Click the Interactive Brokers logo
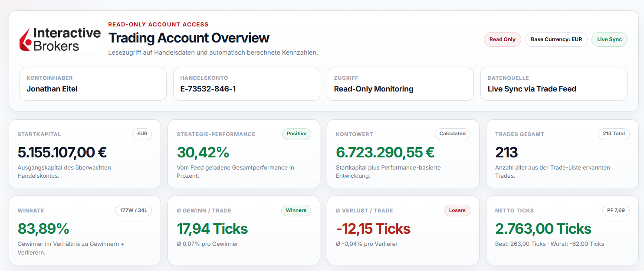Screen dimensions: 644x271 (x=60, y=39)
